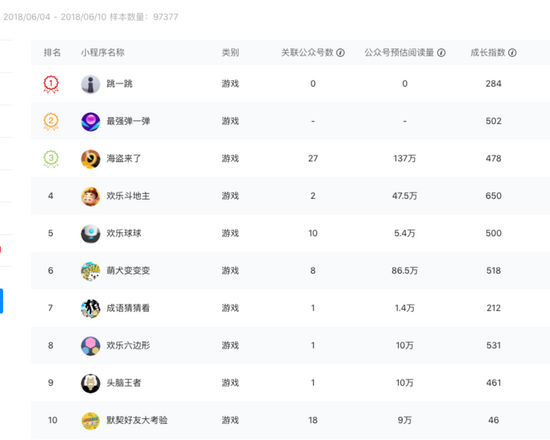Click the 欢乐斗地主 avatar icon
This screenshot has height=440, width=550.
pos(90,196)
